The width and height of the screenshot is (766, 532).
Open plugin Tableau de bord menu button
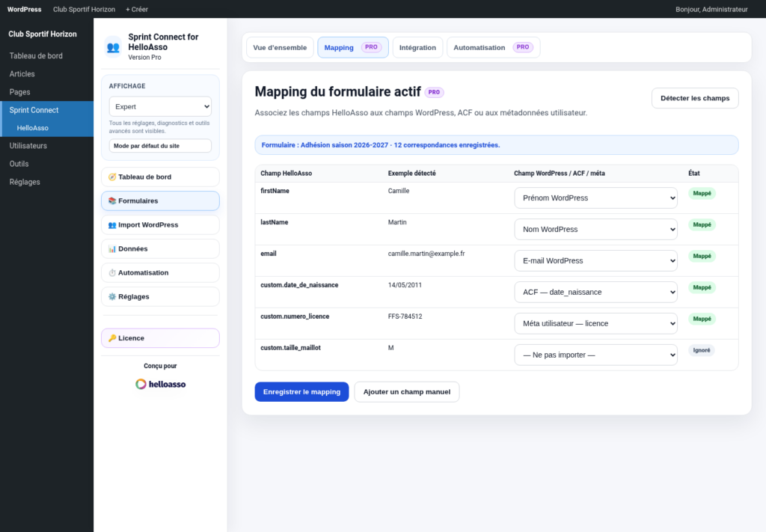160,177
